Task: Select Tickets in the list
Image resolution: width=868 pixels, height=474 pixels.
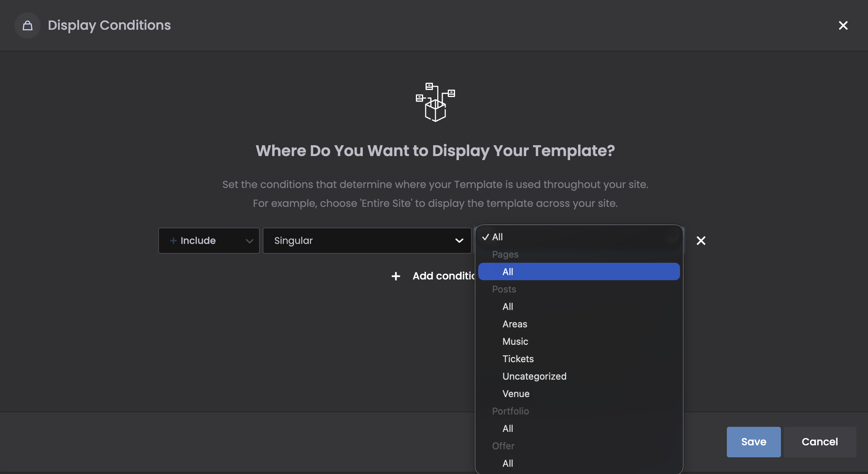Action: coord(518,359)
